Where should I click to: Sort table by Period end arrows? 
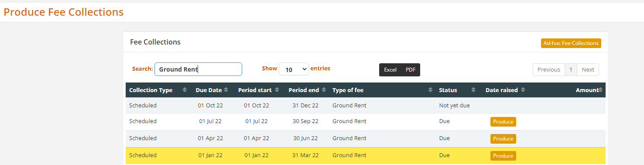point(323,90)
